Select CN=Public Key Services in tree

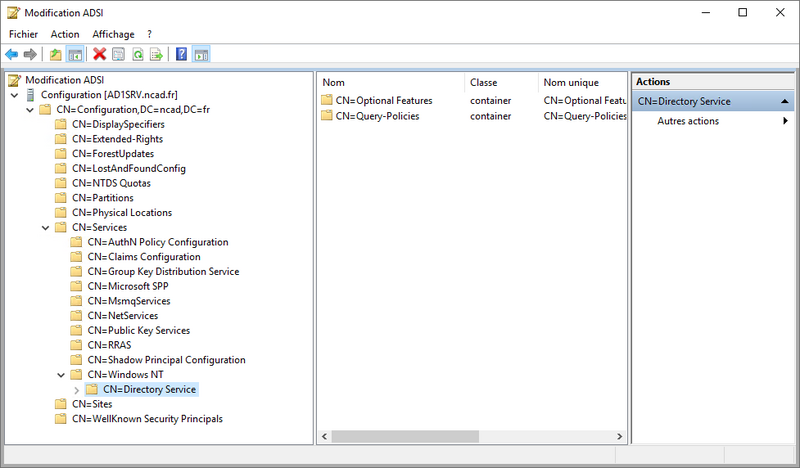pos(138,331)
